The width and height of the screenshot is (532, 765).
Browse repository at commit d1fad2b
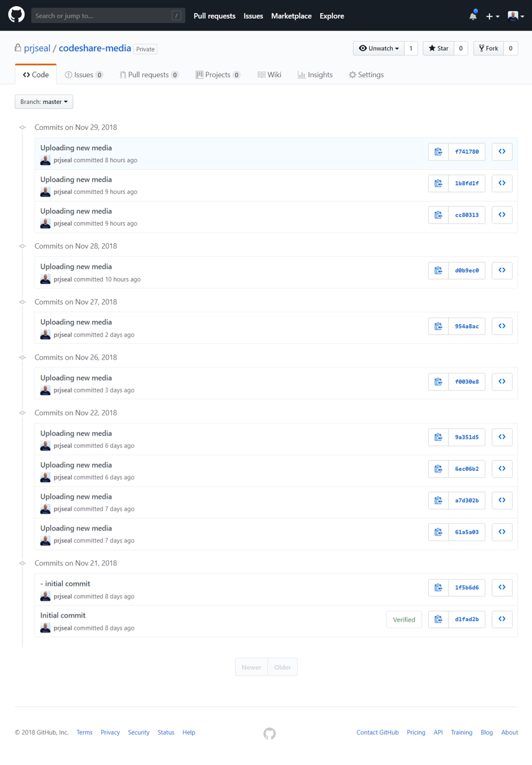point(502,619)
